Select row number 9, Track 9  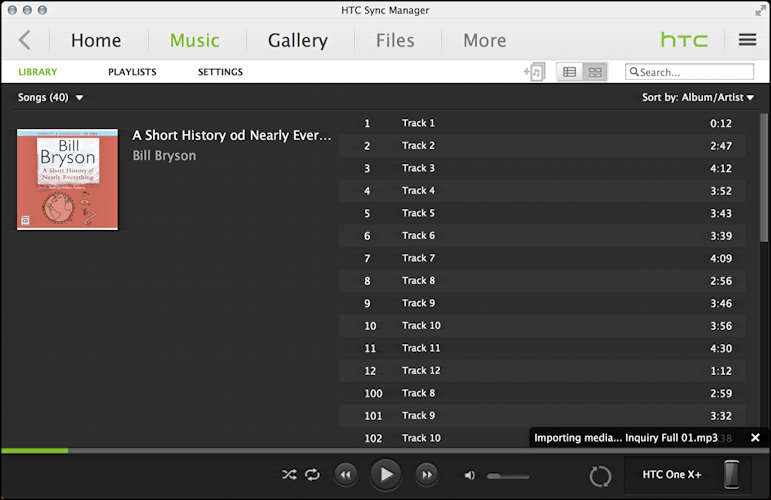tap(542, 303)
